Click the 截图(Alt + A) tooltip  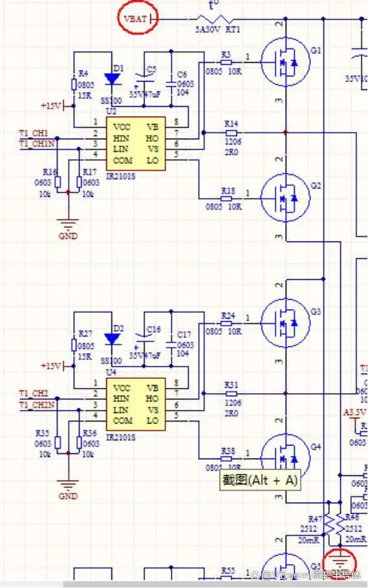pyautogui.click(x=260, y=480)
